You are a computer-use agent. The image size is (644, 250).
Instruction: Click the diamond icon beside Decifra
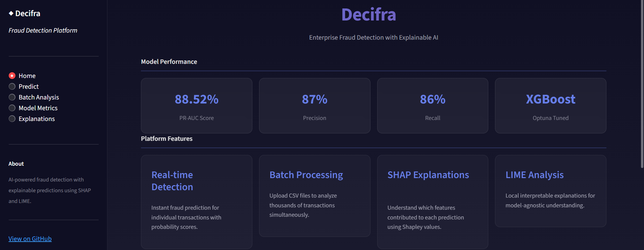(x=10, y=13)
